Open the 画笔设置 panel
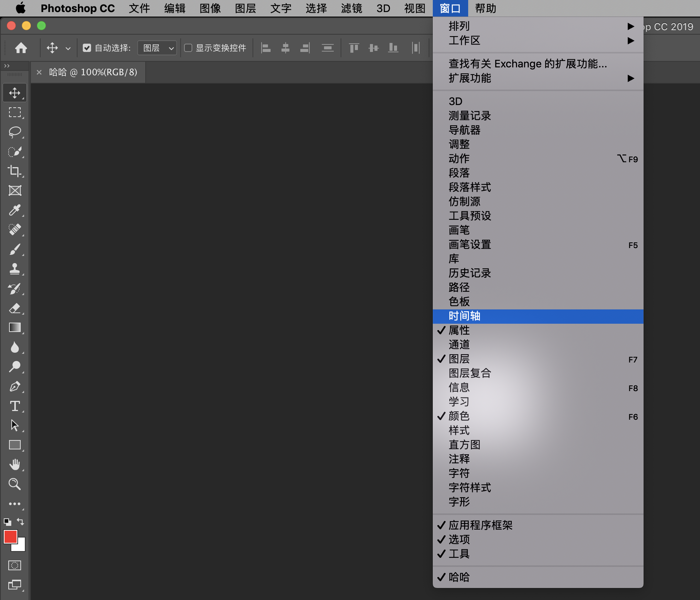Screen dimensions: 700x600 [538, 245]
